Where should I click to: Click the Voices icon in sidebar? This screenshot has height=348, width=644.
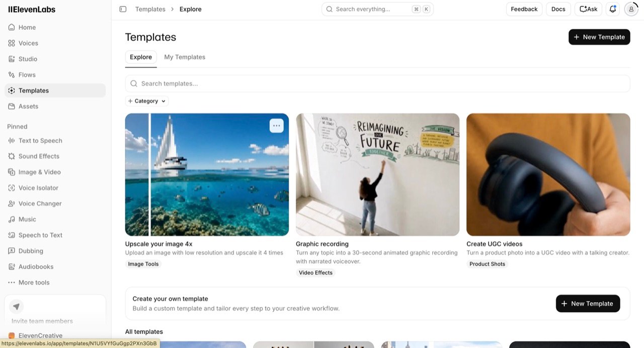(12, 43)
